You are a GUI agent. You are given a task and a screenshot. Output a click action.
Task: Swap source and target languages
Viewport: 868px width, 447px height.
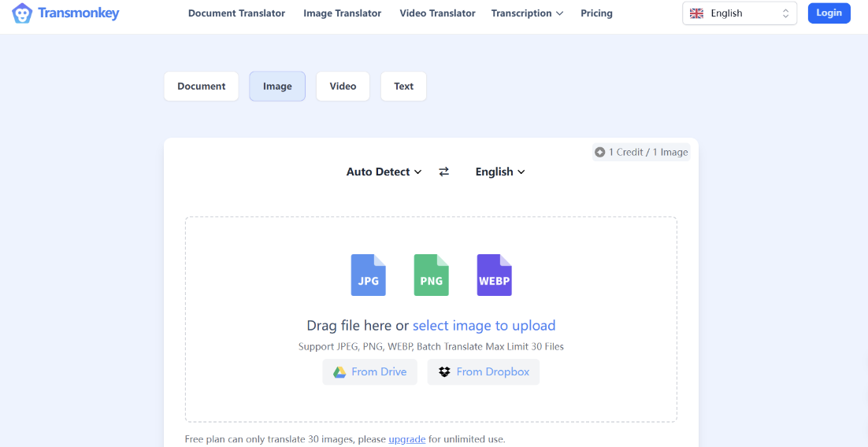[x=444, y=172]
